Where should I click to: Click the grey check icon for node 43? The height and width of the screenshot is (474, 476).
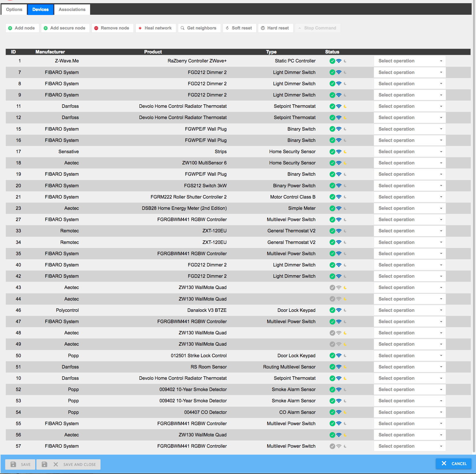332,288
